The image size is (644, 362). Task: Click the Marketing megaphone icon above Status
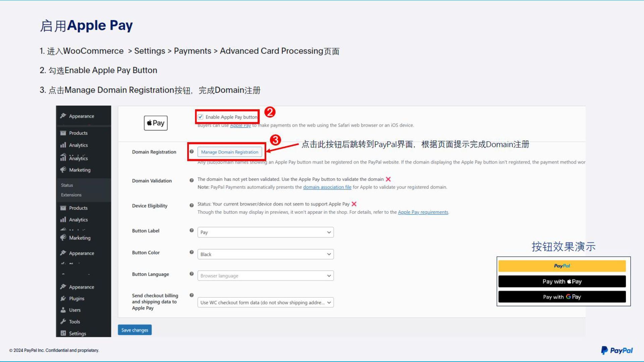63,170
